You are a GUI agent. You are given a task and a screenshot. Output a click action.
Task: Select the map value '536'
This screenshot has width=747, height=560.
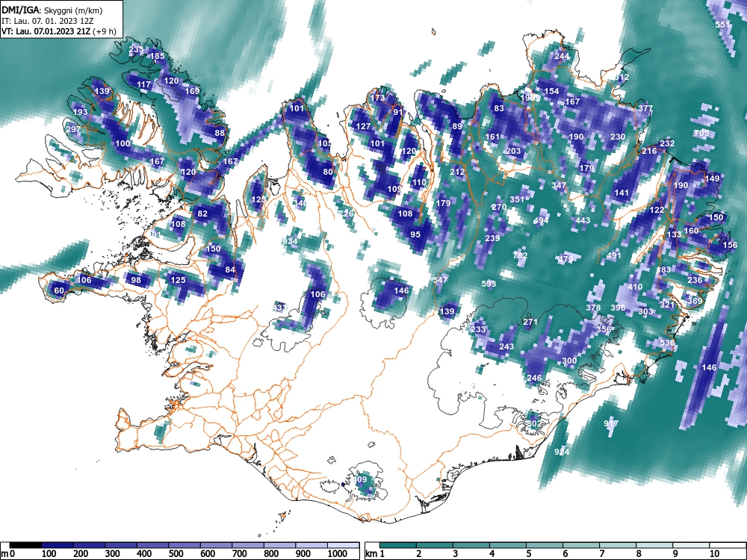(x=667, y=343)
